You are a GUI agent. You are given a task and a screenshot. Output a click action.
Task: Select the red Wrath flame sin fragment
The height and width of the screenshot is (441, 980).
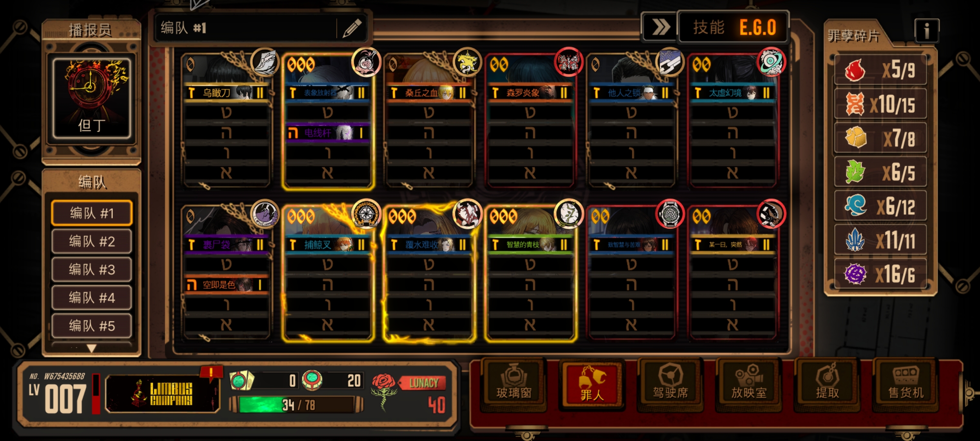tap(855, 70)
